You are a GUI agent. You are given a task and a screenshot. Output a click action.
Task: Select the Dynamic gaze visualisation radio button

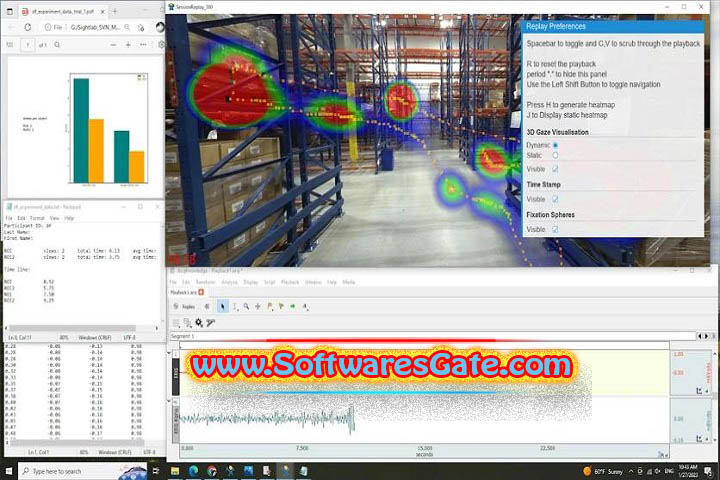[x=555, y=145]
